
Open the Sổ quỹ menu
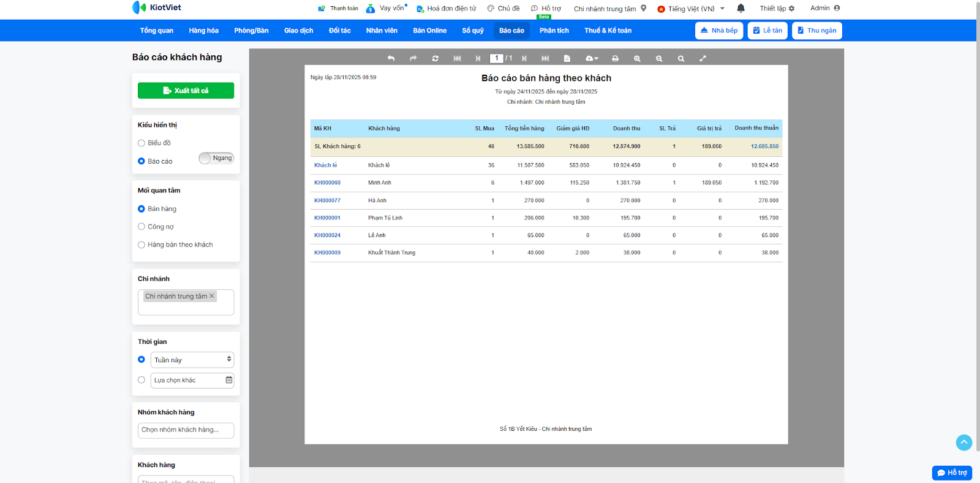[472, 31]
